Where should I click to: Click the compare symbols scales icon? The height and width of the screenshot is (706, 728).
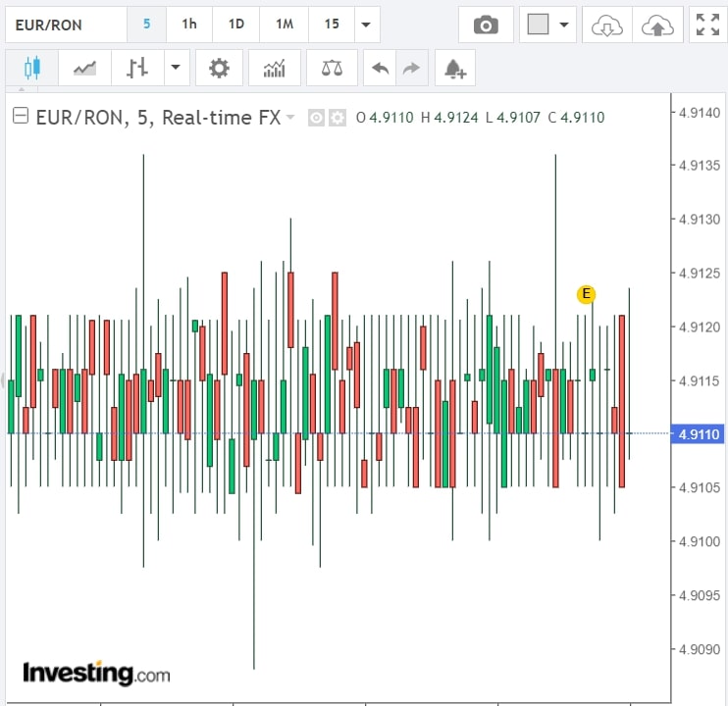tap(332, 68)
